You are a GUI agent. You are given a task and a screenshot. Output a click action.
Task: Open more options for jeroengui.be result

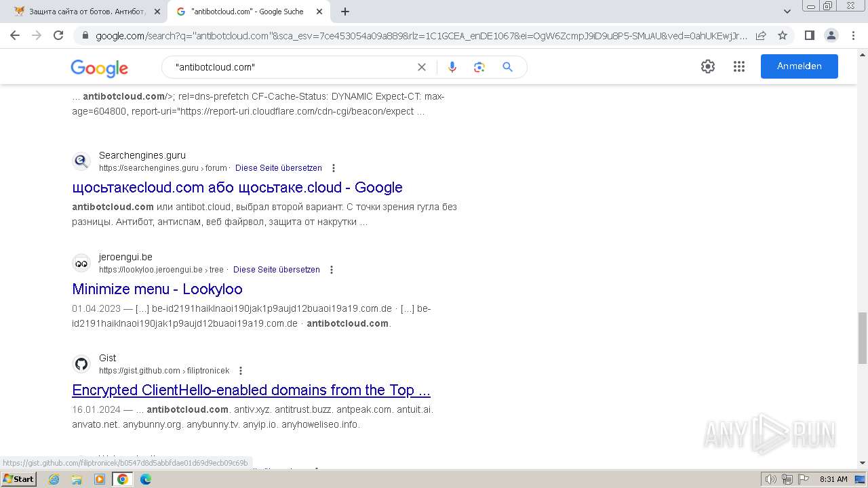[331, 270]
